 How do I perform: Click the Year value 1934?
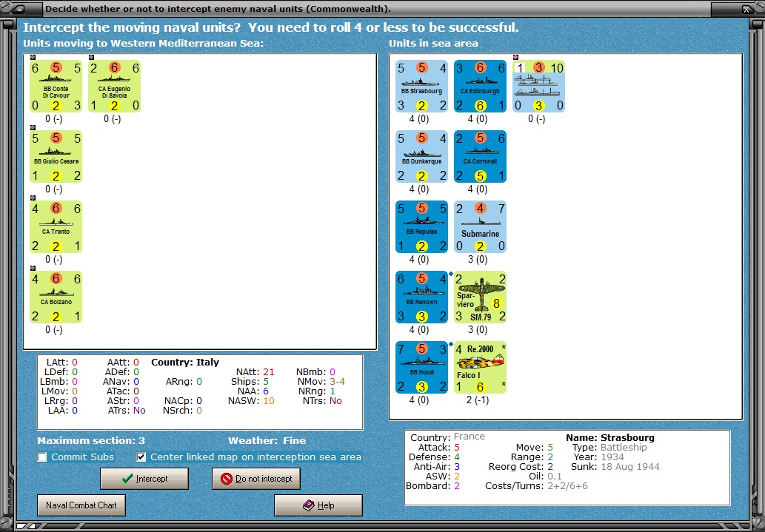click(x=612, y=457)
